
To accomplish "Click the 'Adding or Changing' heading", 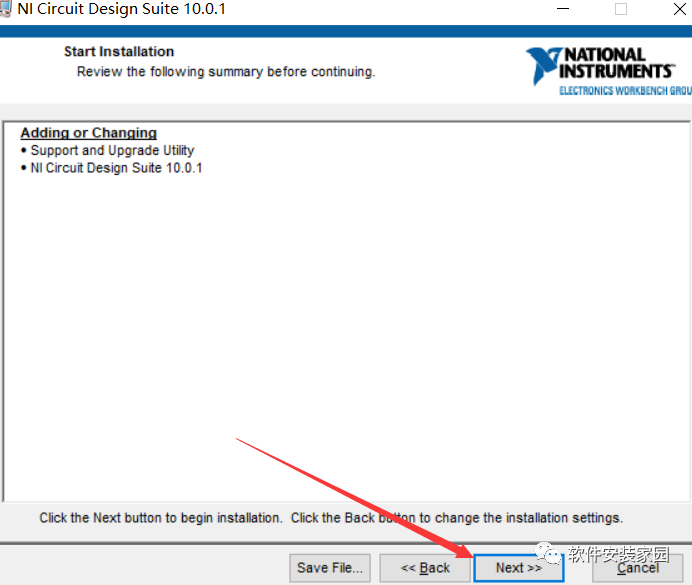I will [89, 133].
